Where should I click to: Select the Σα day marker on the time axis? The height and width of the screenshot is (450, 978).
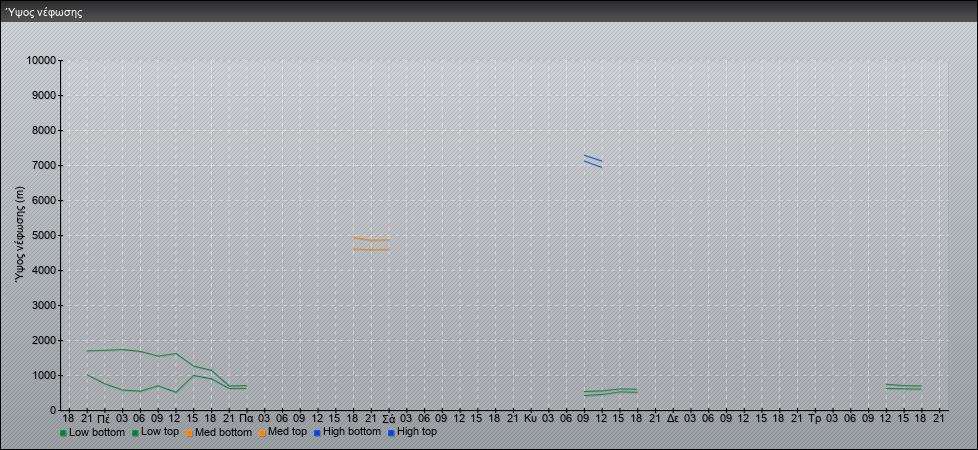(388, 417)
